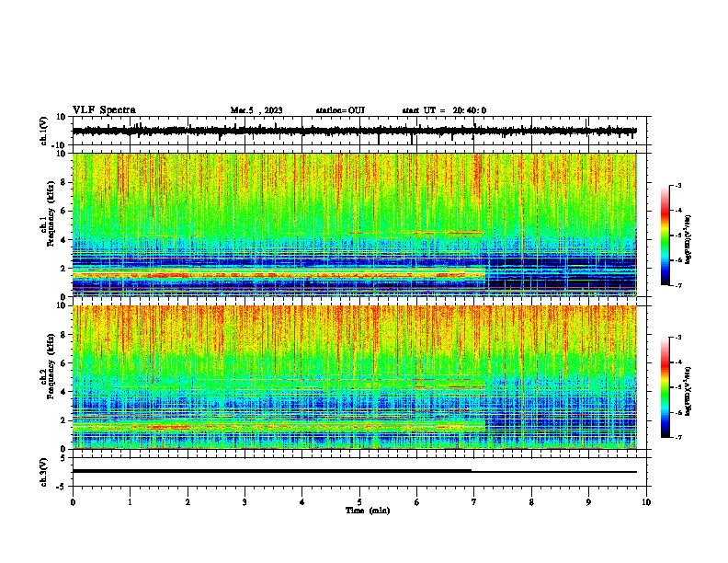Select the "station=OUI" header label
The height and width of the screenshot is (563, 728).
point(340,110)
